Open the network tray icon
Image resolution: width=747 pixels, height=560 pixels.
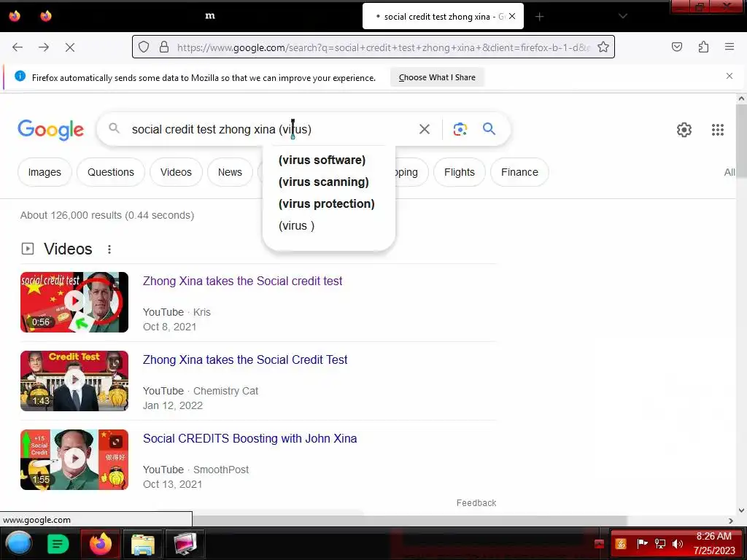pyautogui.click(x=659, y=543)
